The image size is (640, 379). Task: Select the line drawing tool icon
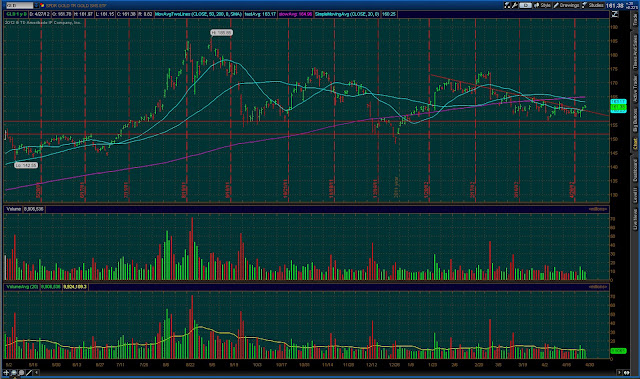[x=29, y=372]
